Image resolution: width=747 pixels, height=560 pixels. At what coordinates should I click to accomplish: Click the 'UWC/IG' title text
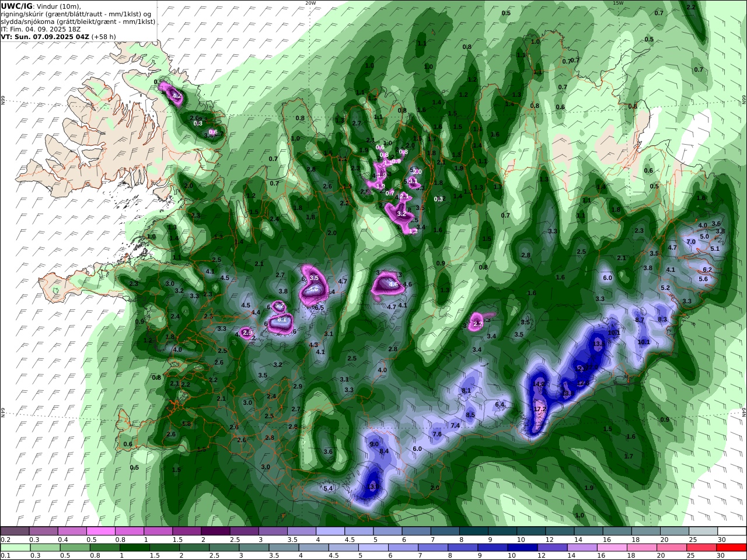(x=16, y=6)
